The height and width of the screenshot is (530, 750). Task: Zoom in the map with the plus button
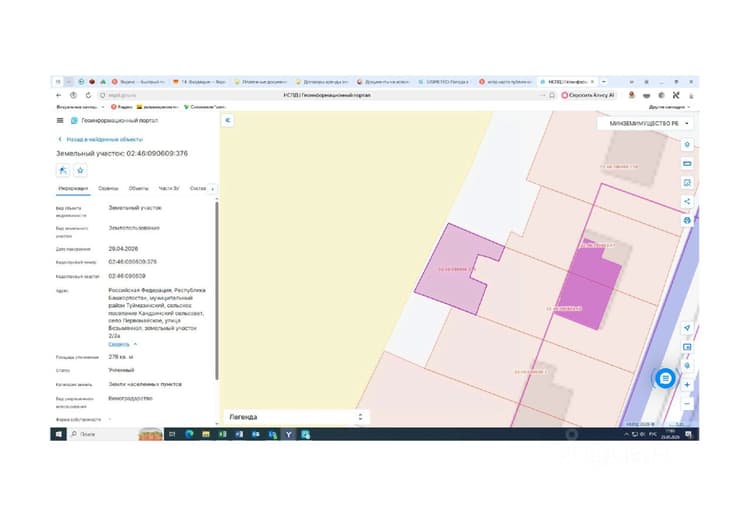coord(687,385)
